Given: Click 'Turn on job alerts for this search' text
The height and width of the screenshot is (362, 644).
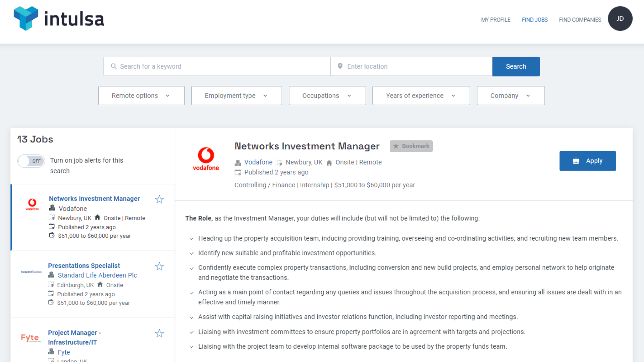Looking at the screenshot, I should click(x=87, y=166).
